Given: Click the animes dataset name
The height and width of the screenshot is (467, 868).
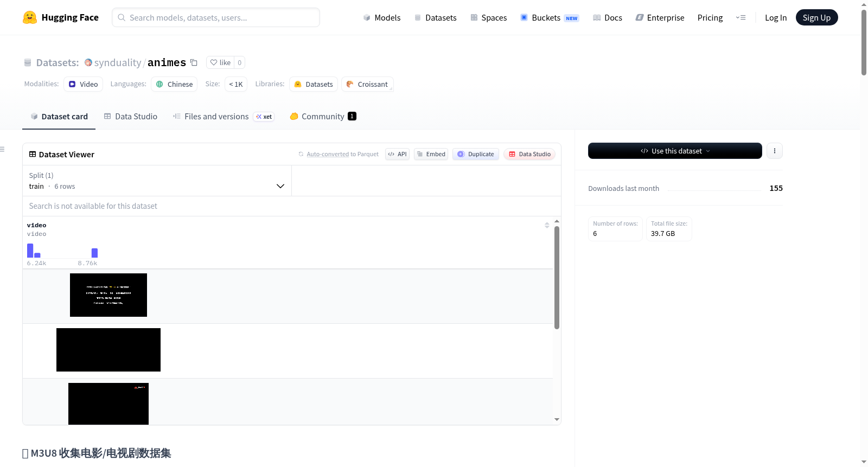Looking at the screenshot, I should click(167, 62).
